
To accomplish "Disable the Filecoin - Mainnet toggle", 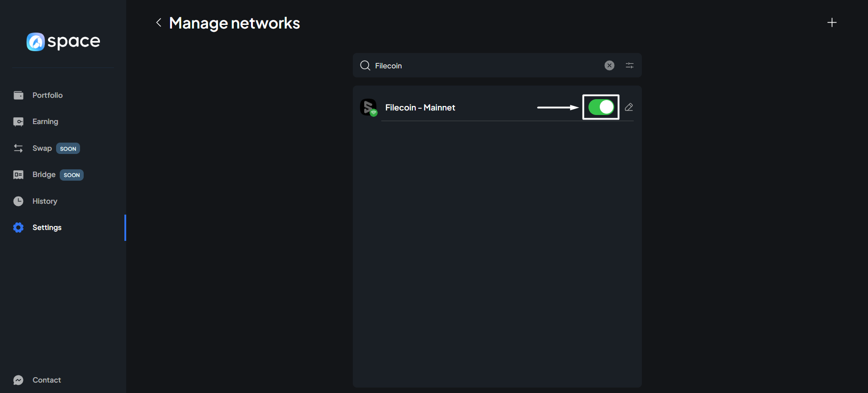I will point(601,107).
